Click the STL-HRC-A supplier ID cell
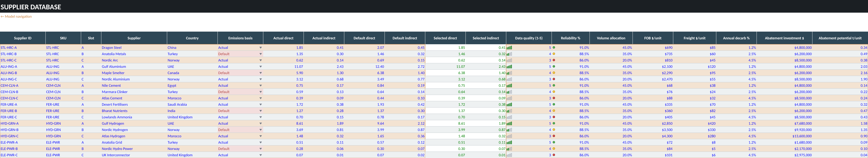 pyautogui.click(x=23, y=48)
